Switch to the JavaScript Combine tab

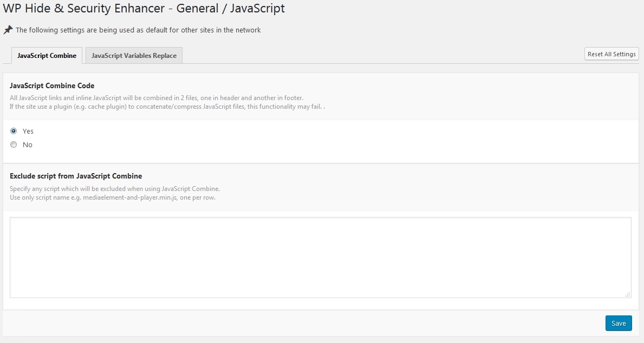click(47, 55)
